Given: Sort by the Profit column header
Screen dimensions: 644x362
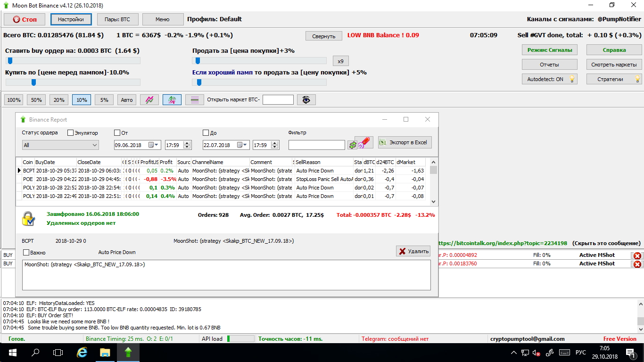Looking at the screenshot, I should click(167, 162).
